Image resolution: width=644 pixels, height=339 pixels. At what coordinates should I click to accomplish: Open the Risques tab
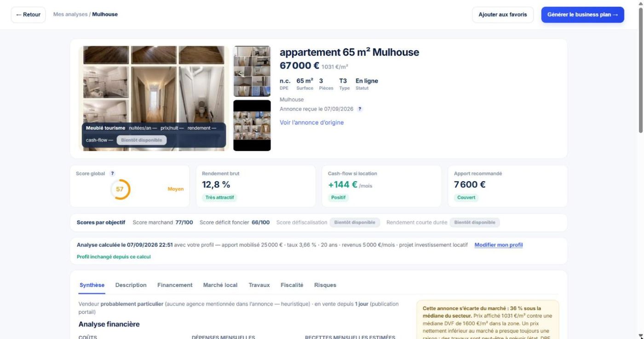click(325, 285)
